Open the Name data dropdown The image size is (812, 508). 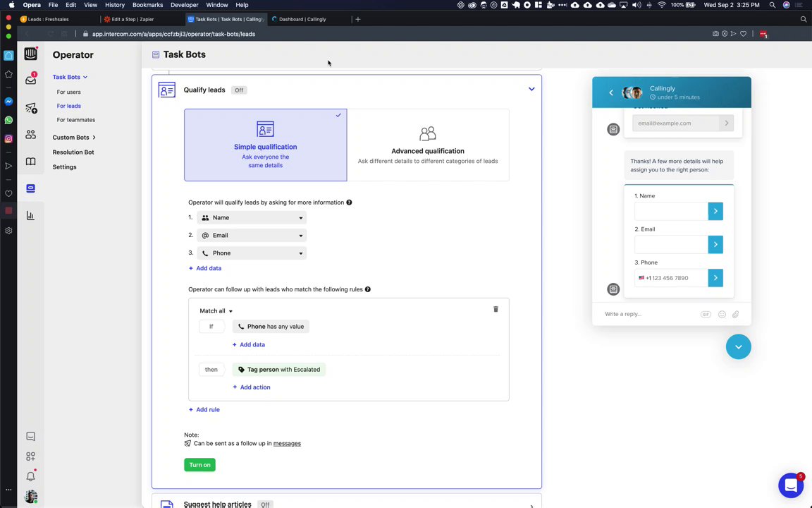252,218
